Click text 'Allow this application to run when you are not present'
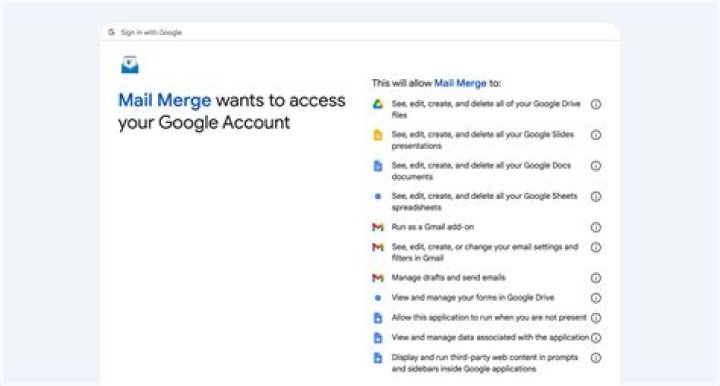This screenshot has width=720, height=386. pos(489,317)
